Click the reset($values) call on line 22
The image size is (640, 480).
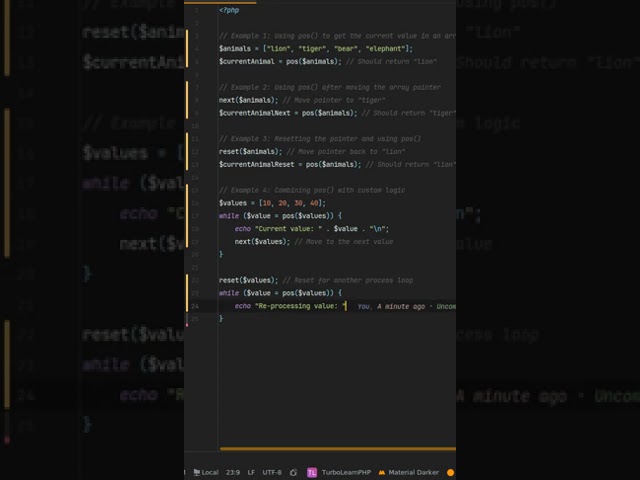pyautogui.click(x=248, y=280)
